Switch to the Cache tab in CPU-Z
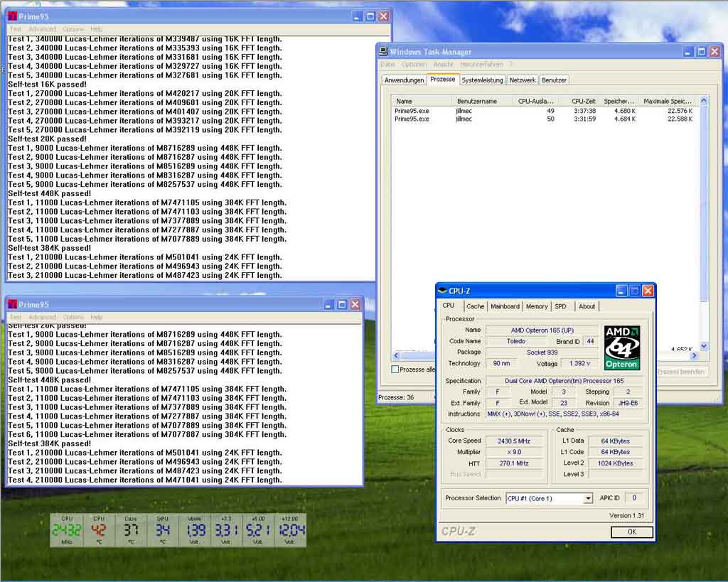This screenshot has height=582, width=728. pyautogui.click(x=475, y=306)
